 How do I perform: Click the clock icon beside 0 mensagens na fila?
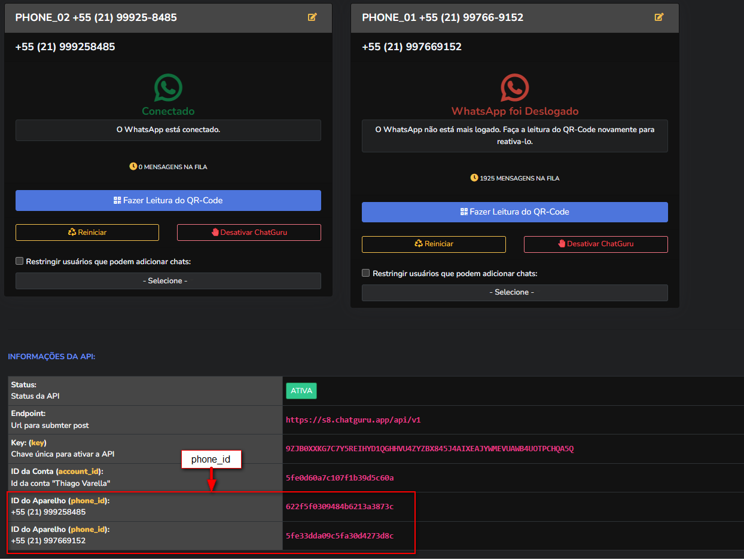(x=133, y=166)
